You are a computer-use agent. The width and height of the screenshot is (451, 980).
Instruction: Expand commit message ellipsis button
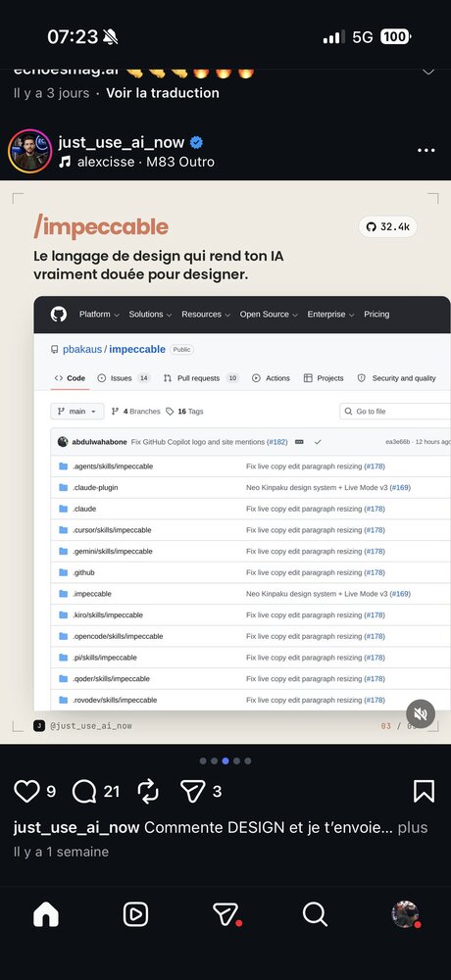point(299,442)
